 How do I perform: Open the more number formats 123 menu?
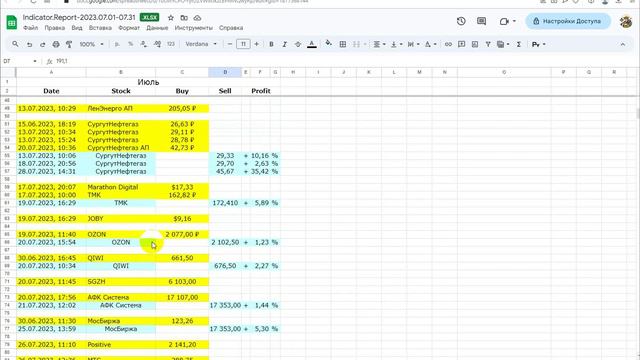click(171, 44)
